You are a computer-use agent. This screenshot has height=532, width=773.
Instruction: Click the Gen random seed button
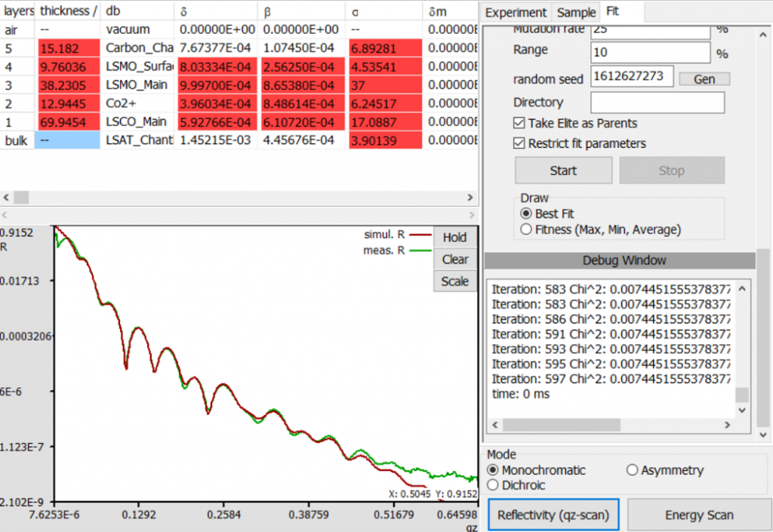[x=704, y=79]
